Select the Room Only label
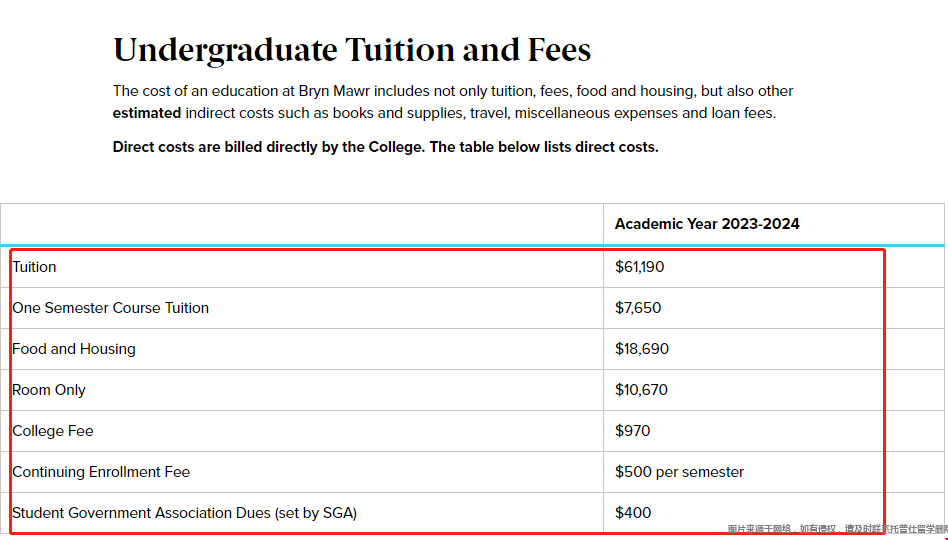 point(49,390)
